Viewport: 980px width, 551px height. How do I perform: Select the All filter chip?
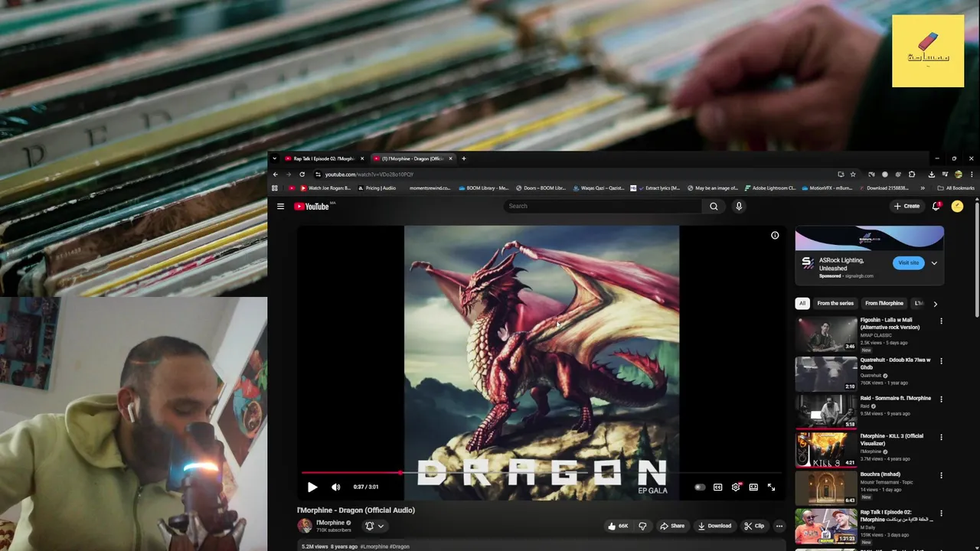click(802, 303)
